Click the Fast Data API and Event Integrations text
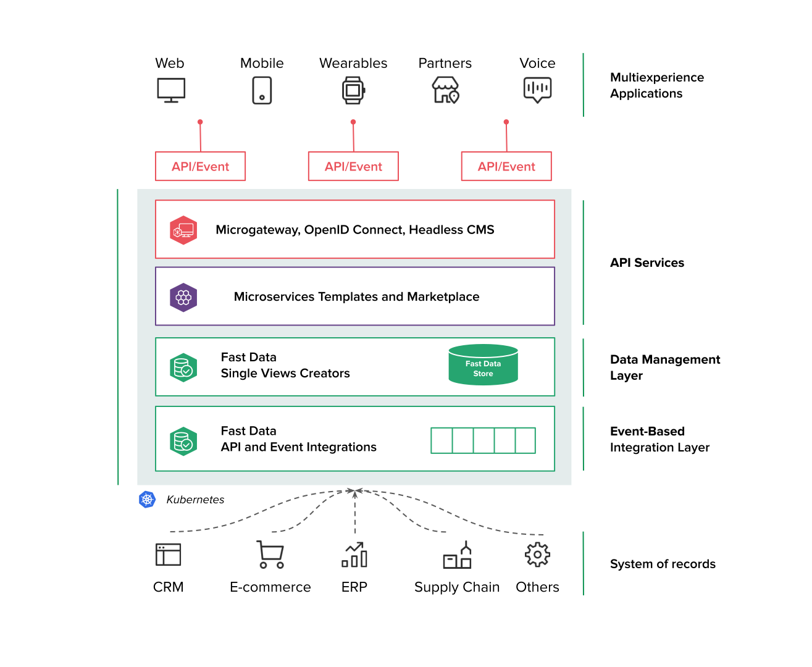Screen dimensions: 812x667 tap(299, 438)
